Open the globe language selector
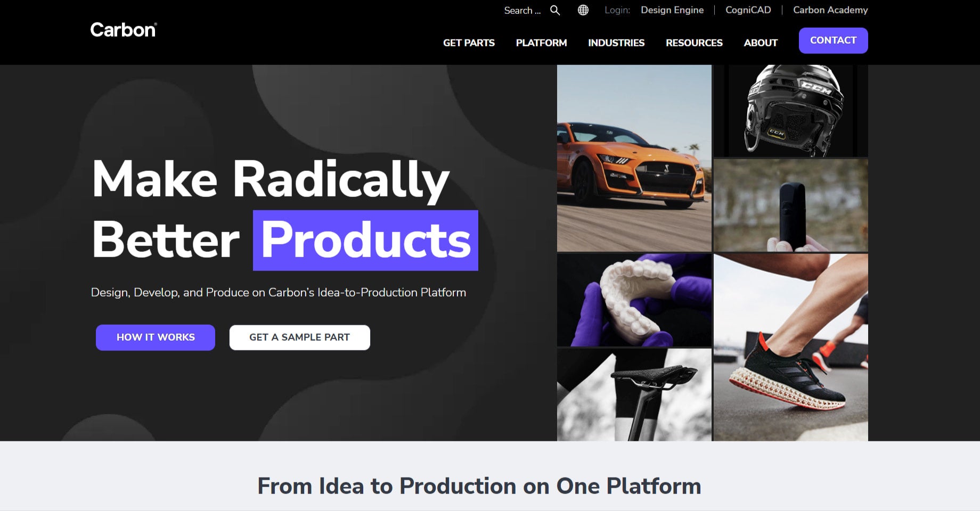The image size is (980, 511). [x=583, y=10]
